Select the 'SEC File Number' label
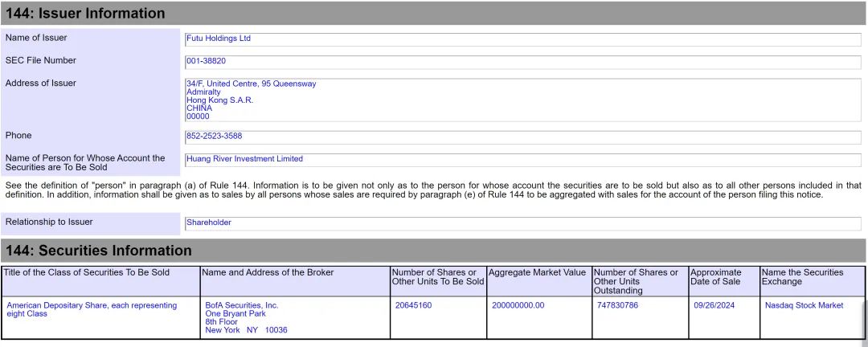 (40, 60)
